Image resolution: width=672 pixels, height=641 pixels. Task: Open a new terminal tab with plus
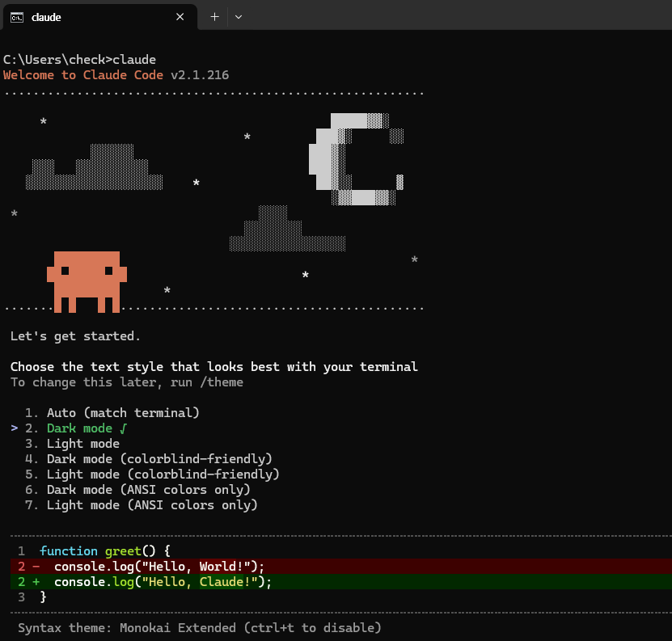[215, 17]
